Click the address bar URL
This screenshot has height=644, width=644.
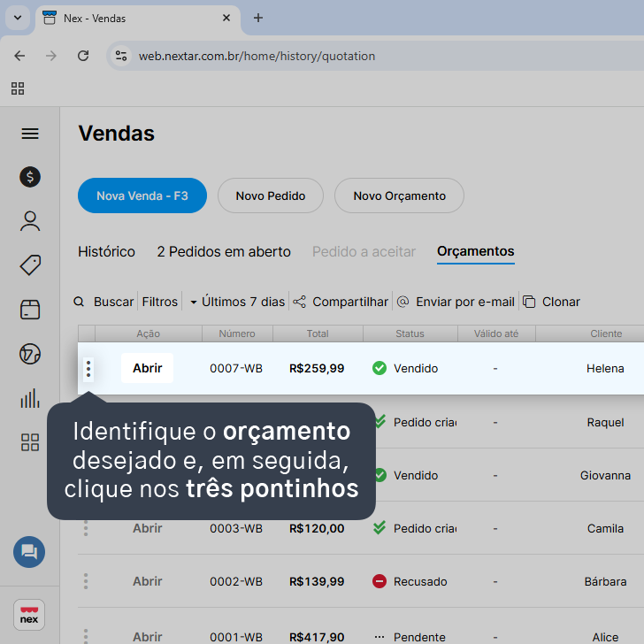(257, 56)
